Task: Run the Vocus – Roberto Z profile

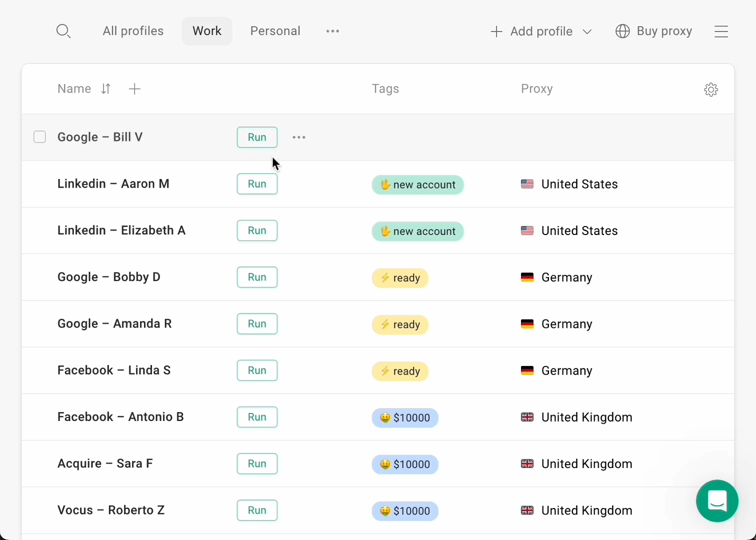Action: pos(257,510)
